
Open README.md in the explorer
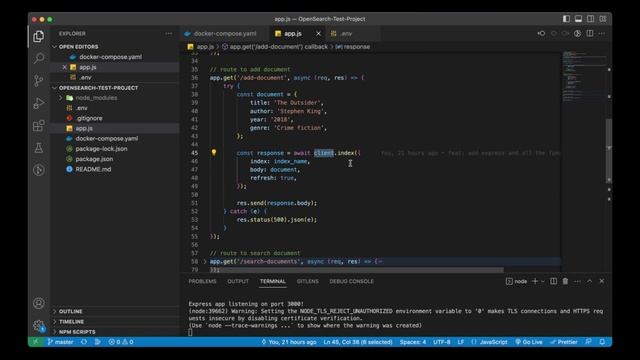point(93,169)
